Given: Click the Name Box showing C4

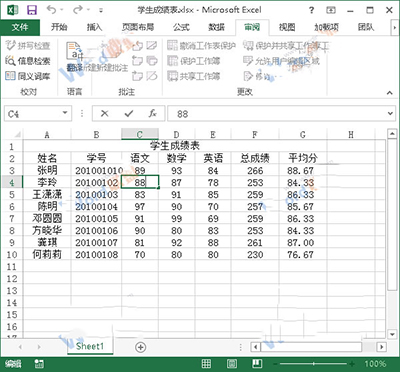Looking at the screenshot, I should click(x=33, y=114).
